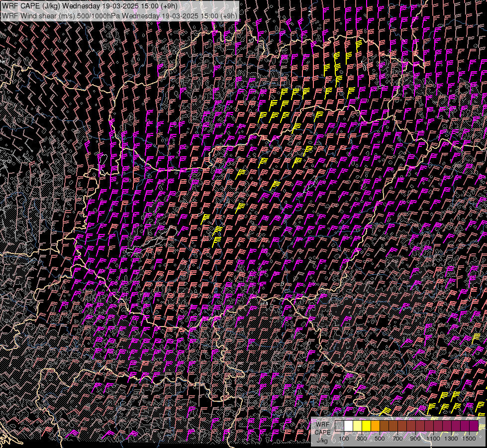Click the bright yellow CAPE legend swatch
This screenshot has width=487, height=448.
pyautogui.click(x=367, y=426)
